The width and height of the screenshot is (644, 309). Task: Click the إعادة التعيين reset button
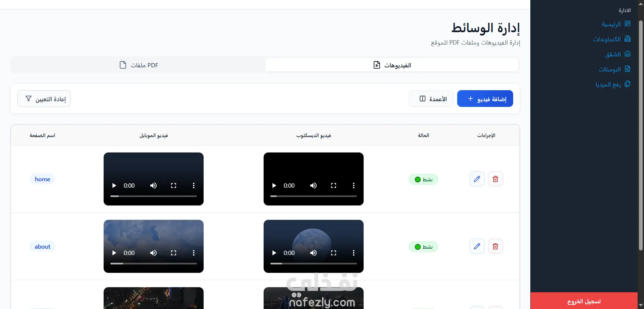coord(44,99)
